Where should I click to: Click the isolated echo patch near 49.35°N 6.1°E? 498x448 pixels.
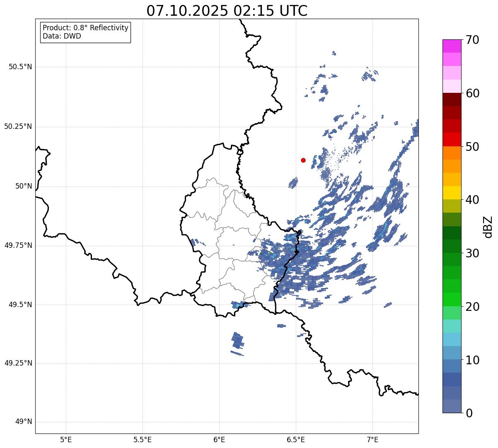pyautogui.click(x=238, y=341)
